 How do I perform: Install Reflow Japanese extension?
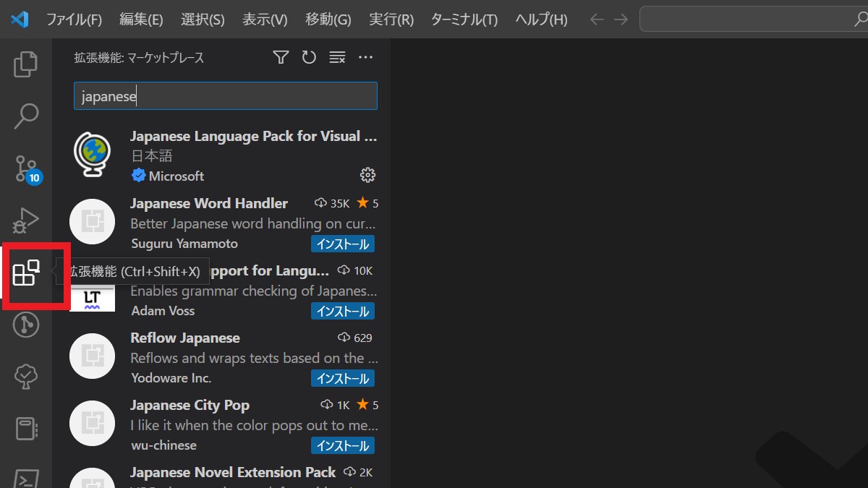(x=343, y=378)
